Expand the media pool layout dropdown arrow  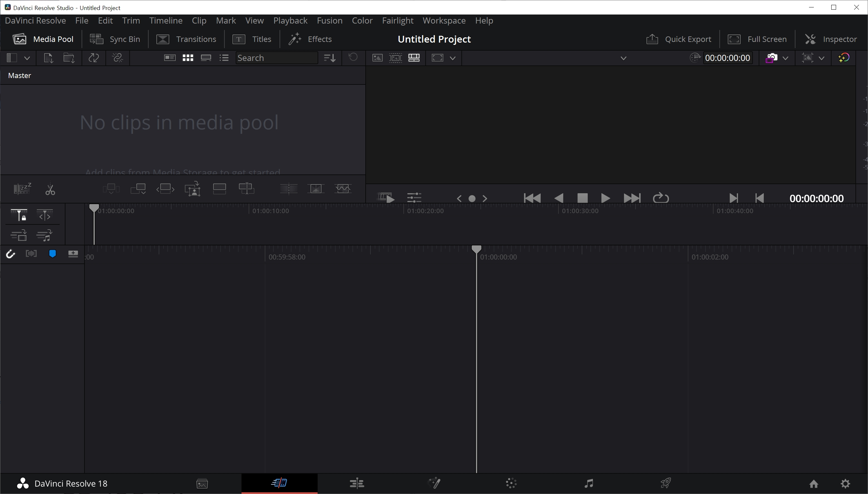27,58
